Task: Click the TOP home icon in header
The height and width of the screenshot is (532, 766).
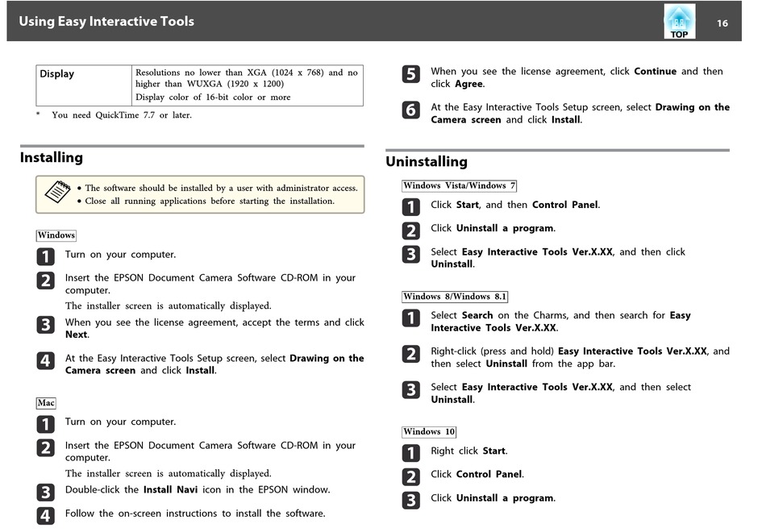Action: point(679,22)
